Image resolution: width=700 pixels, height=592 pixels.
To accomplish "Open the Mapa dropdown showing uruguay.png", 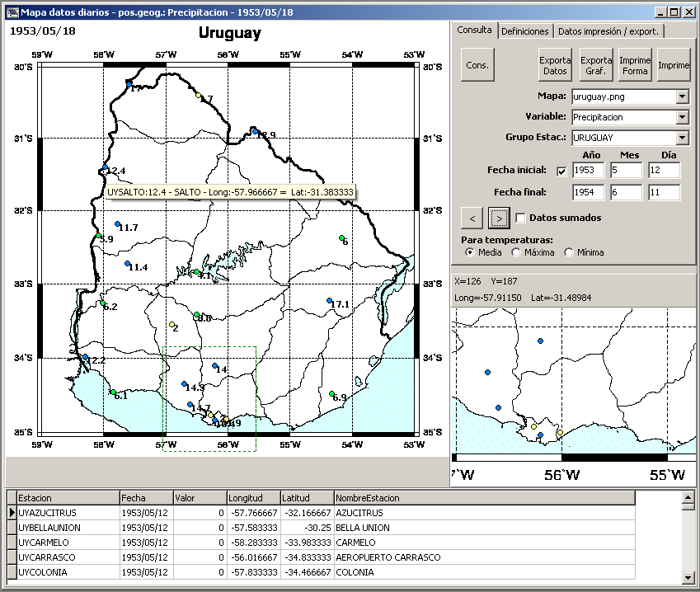I will pos(682,96).
